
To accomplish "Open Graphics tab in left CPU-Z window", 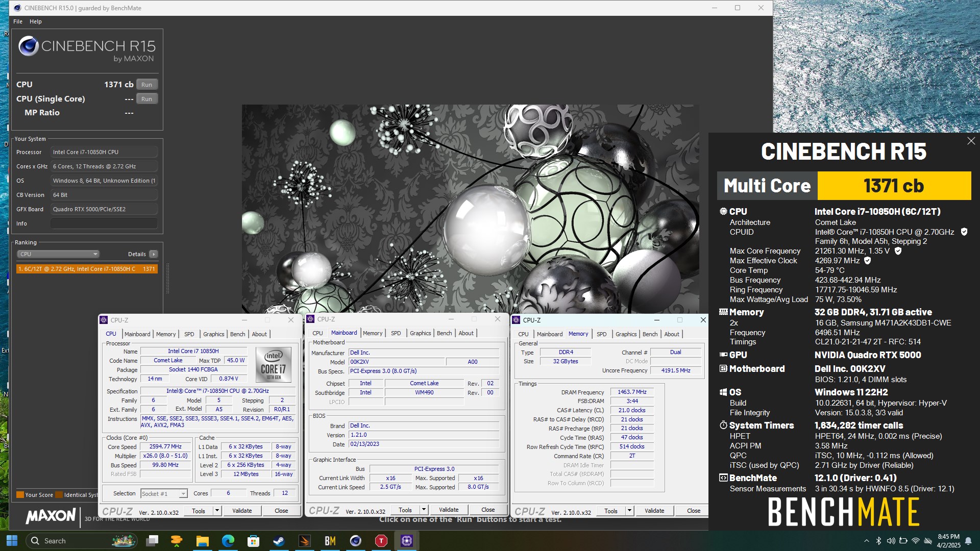I will 214,334.
